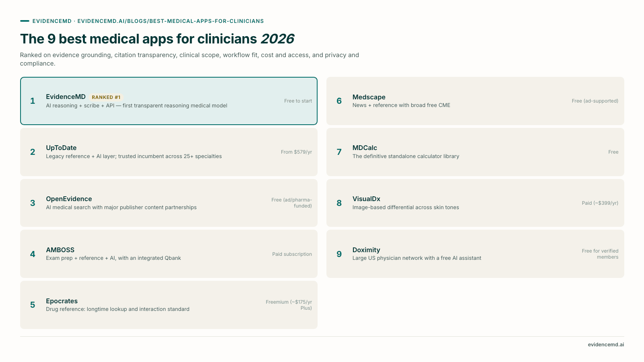This screenshot has width=644, height=362.
Task: Click the blog URL in header breadcrumb
Action: point(171,21)
